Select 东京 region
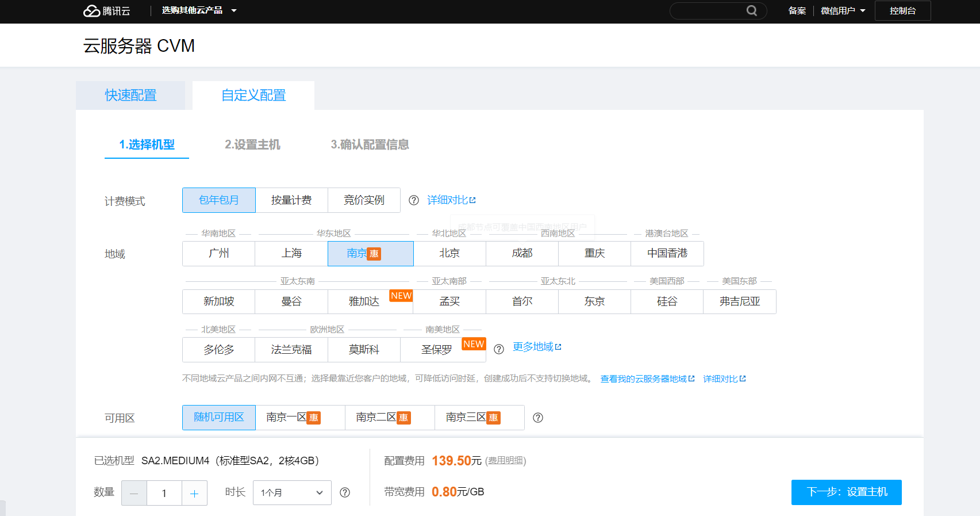The width and height of the screenshot is (980, 516). tap(595, 301)
